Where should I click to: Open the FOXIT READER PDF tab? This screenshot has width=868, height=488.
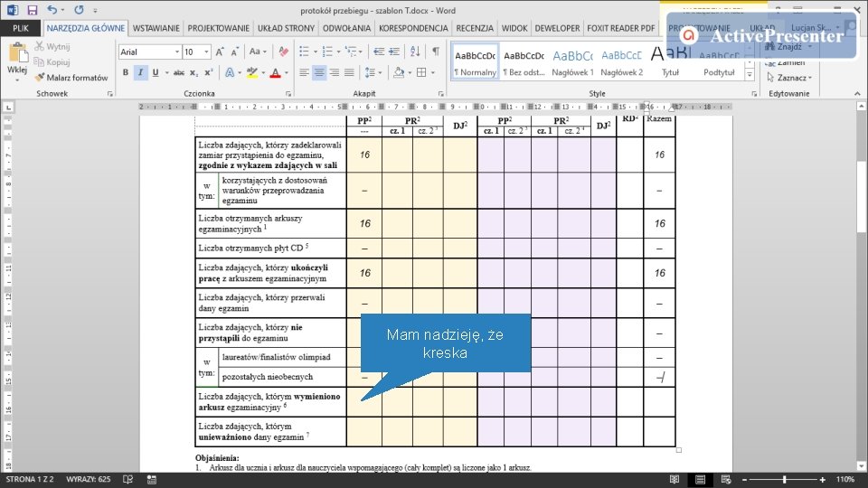click(x=620, y=28)
